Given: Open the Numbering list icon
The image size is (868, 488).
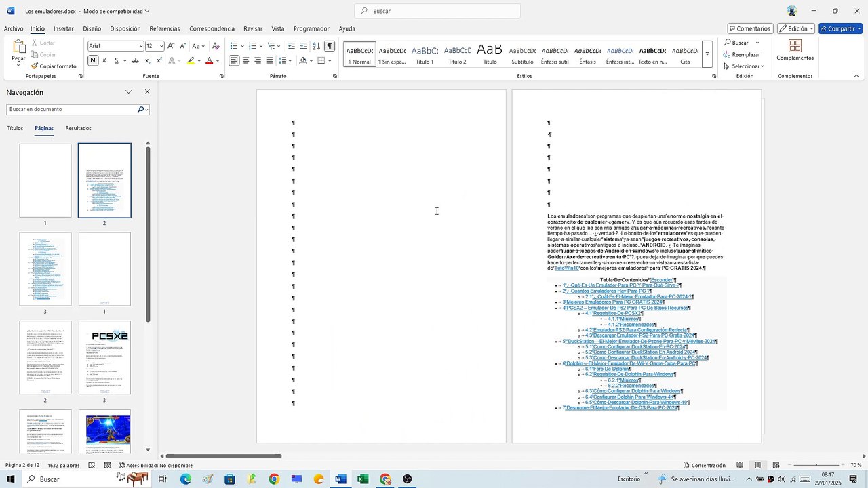Looking at the screenshot, I should coord(254,46).
